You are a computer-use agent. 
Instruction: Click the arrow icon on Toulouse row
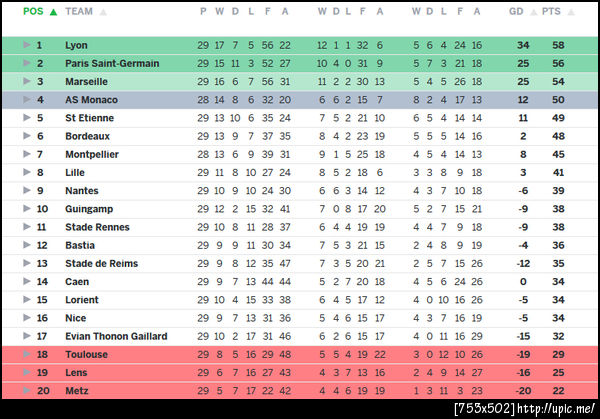coord(27,354)
